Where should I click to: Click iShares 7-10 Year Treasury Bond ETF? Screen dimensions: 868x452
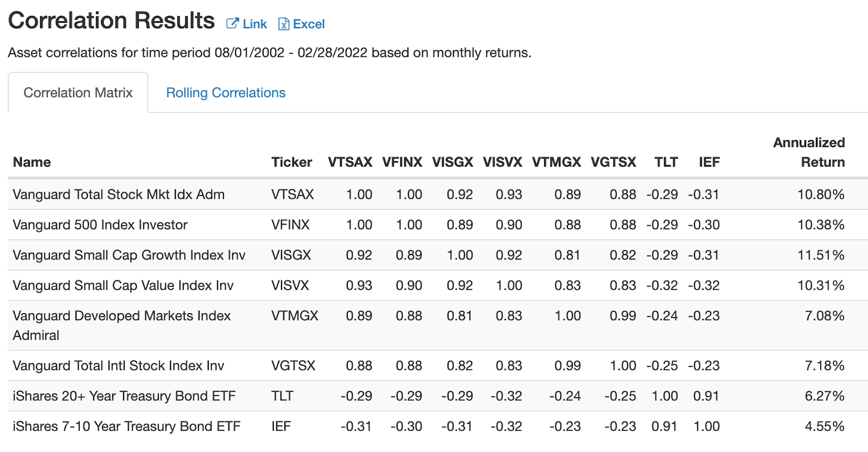click(x=126, y=426)
